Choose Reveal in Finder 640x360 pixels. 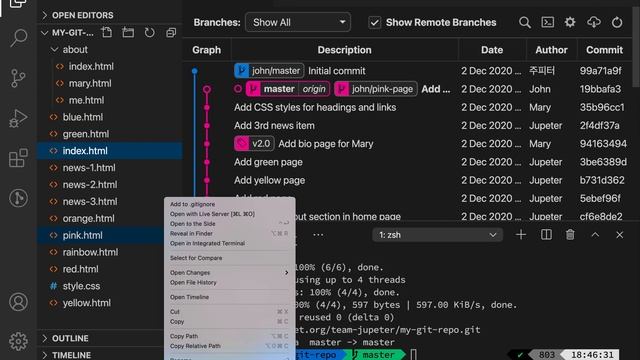pyautogui.click(x=191, y=233)
